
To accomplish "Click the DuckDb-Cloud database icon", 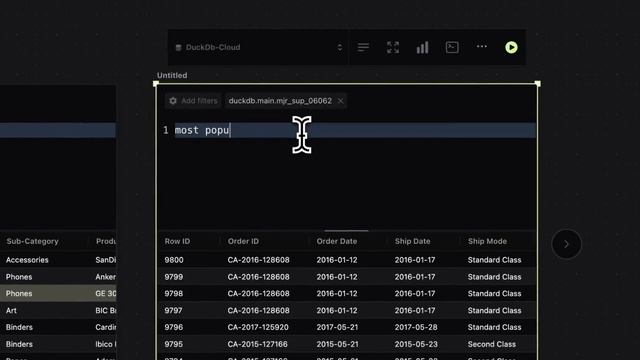I will coord(178,48).
